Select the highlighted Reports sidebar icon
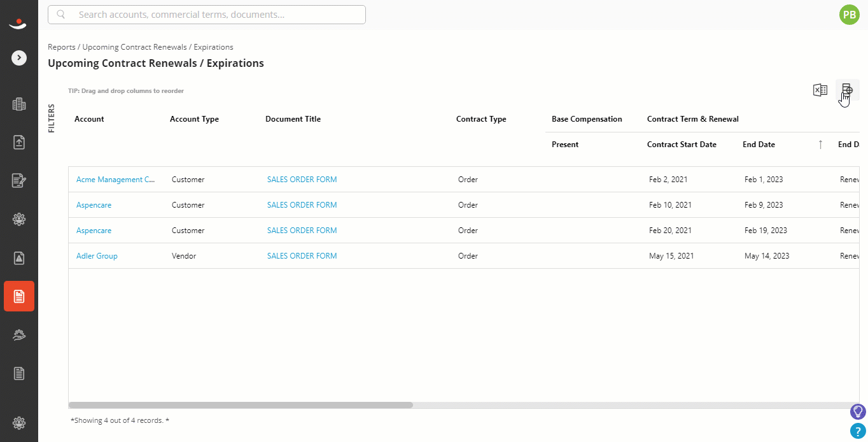The height and width of the screenshot is (442, 868). pyautogui.click(x=19, y=296)
